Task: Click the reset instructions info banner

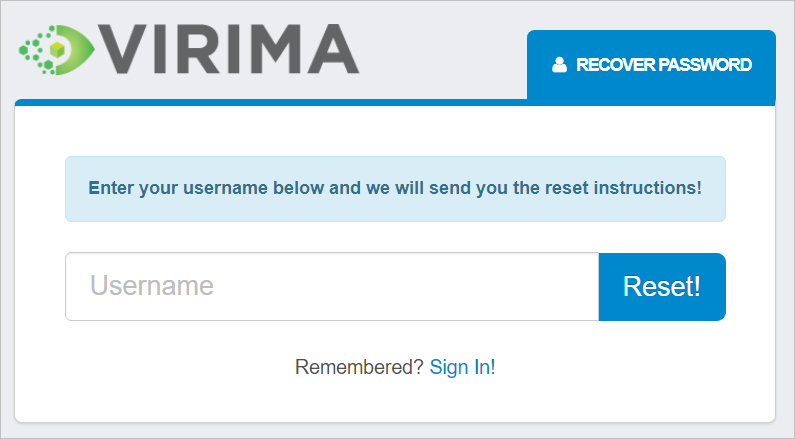Action: 395,188
